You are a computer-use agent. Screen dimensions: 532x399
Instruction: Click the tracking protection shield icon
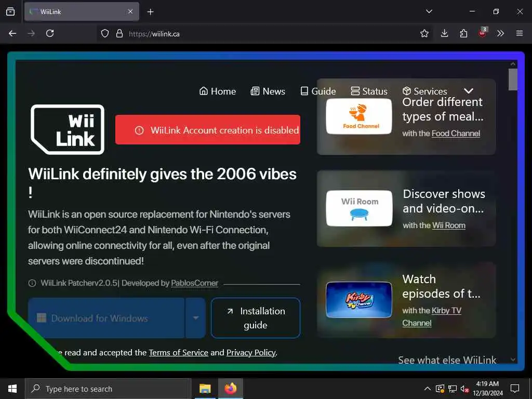[x=105, y=34]
